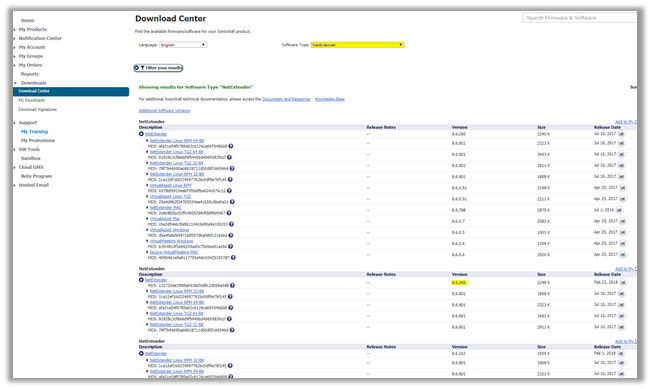Click download icon in version 8.6.260 row
650x389 pixels.
click(x=621, y=134)
